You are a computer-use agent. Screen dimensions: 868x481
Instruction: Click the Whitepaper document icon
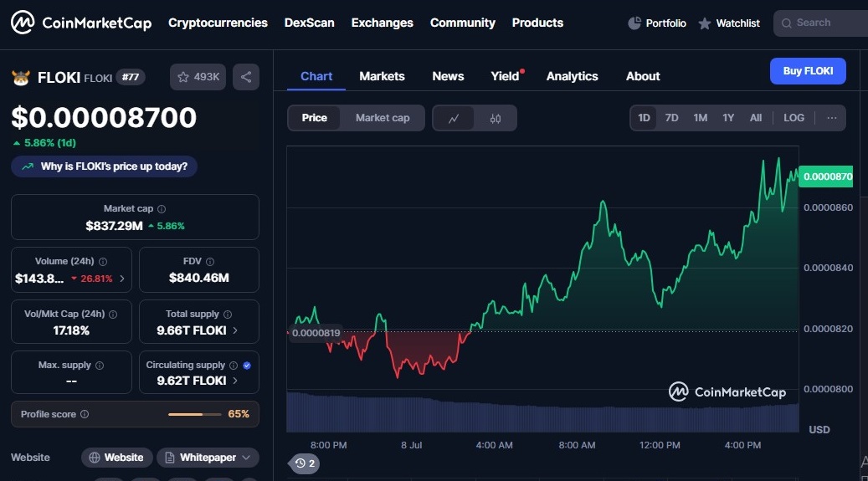pos(169,458)
